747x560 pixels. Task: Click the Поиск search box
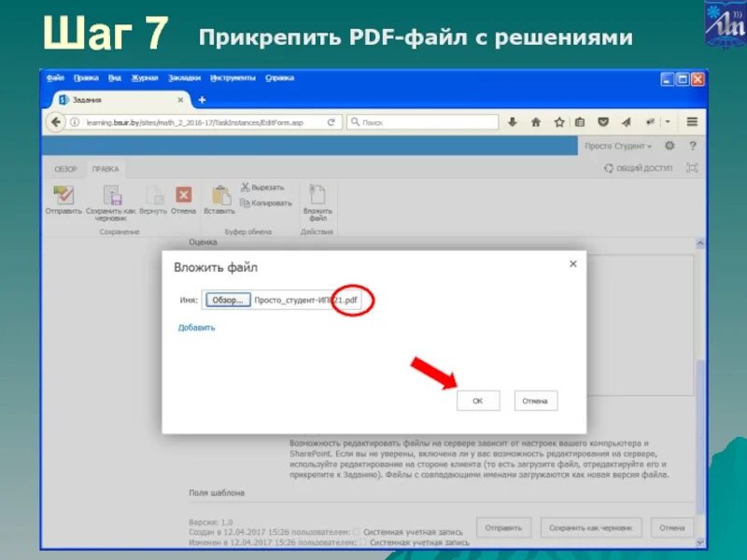(x=423, y=122)
